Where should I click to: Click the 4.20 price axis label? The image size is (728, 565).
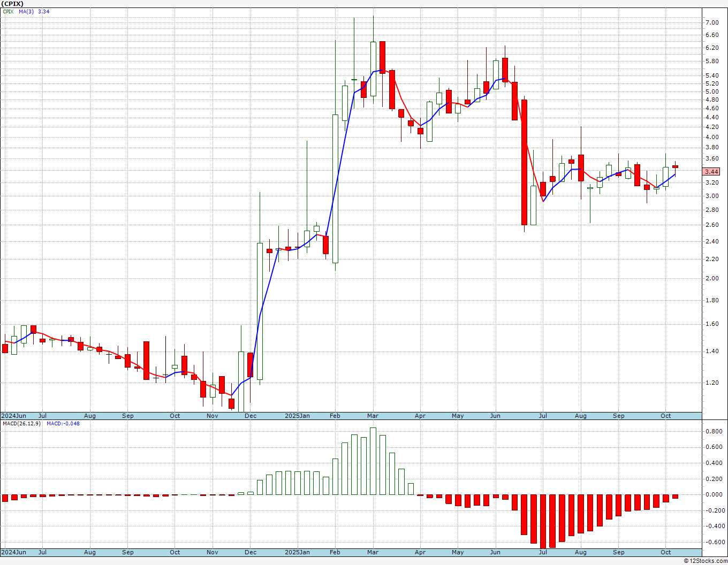tap(712, 127)
